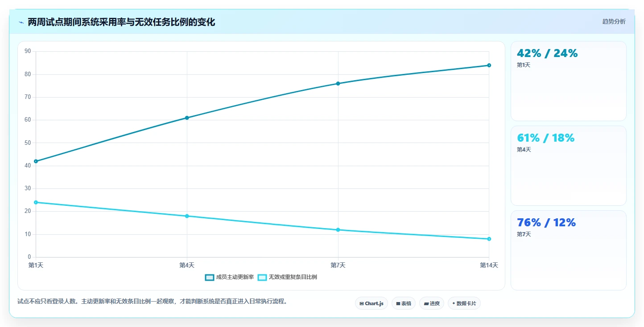Click the 第1天 update rate point at 42
The width and height of the screenshot is (644, 327).
pos(36,161)
